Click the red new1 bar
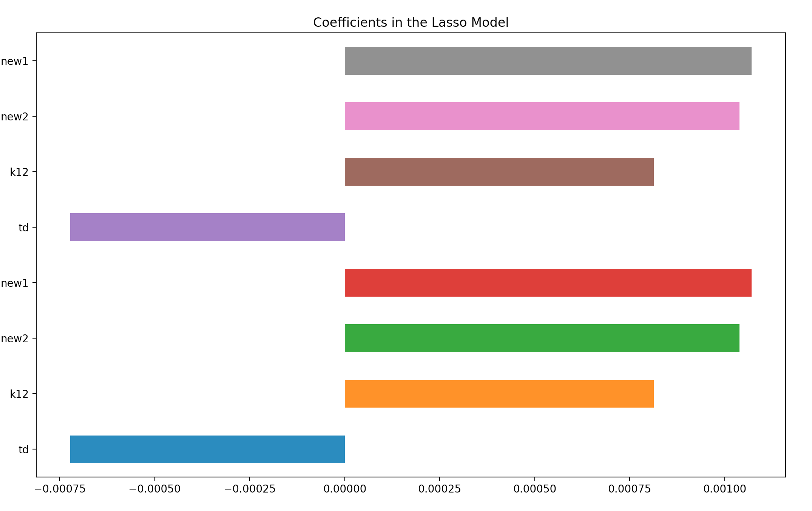The width and height of the screenshot is (812, 511). (548, 283)
